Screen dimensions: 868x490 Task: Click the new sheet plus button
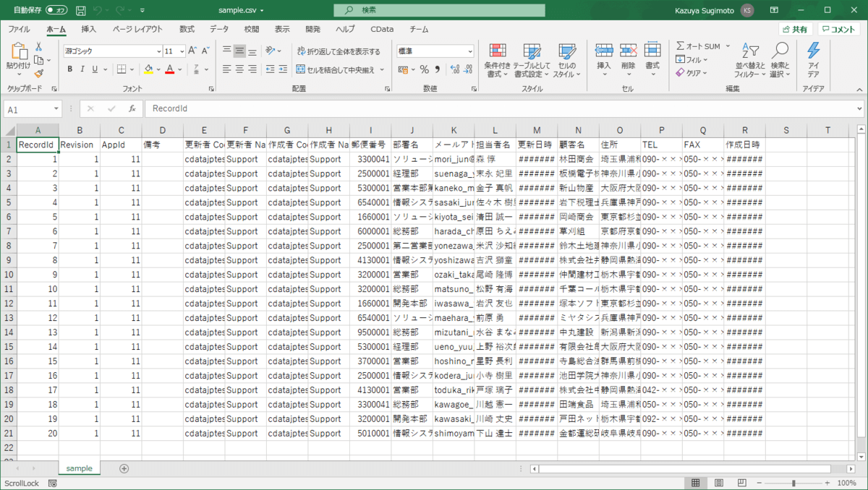point(124,468)
